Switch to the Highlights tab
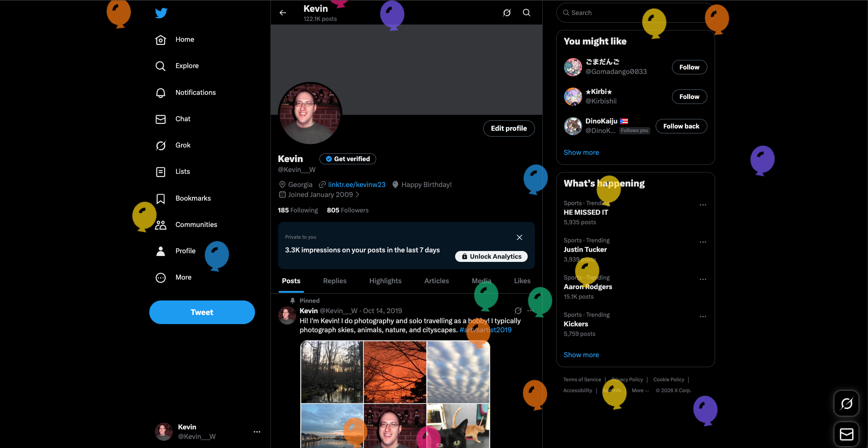 point(385,281)
